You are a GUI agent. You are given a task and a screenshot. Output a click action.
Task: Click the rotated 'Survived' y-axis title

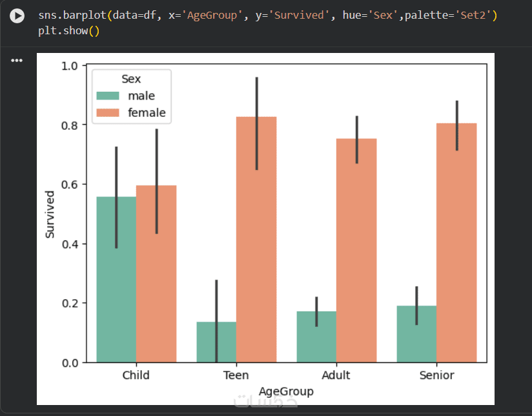click(x=50, y=214)
